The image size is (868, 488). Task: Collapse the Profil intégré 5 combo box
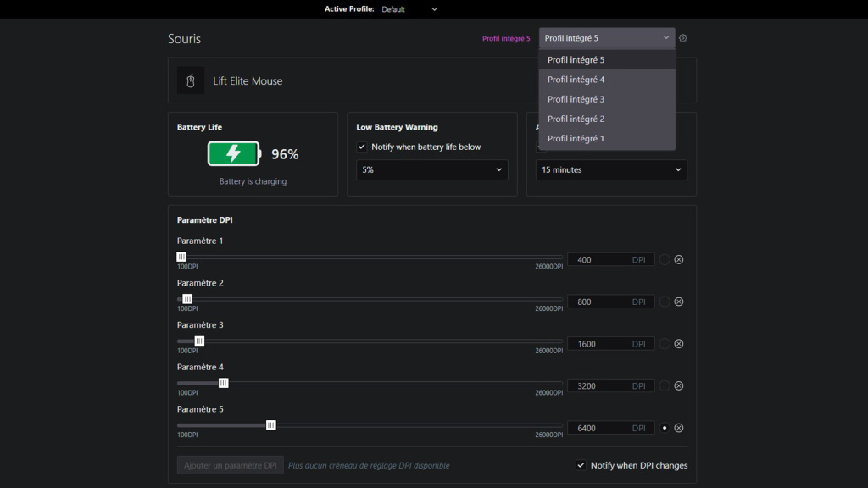point(607,38)
